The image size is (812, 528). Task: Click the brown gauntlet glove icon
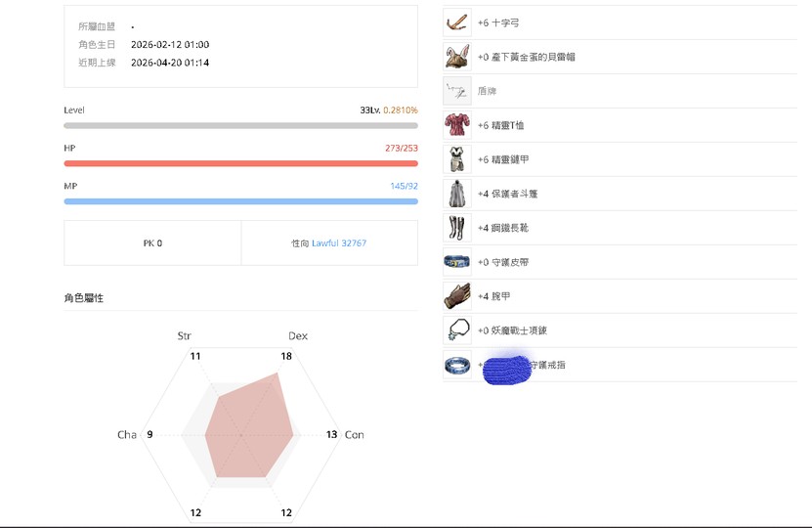pos(457,296)
